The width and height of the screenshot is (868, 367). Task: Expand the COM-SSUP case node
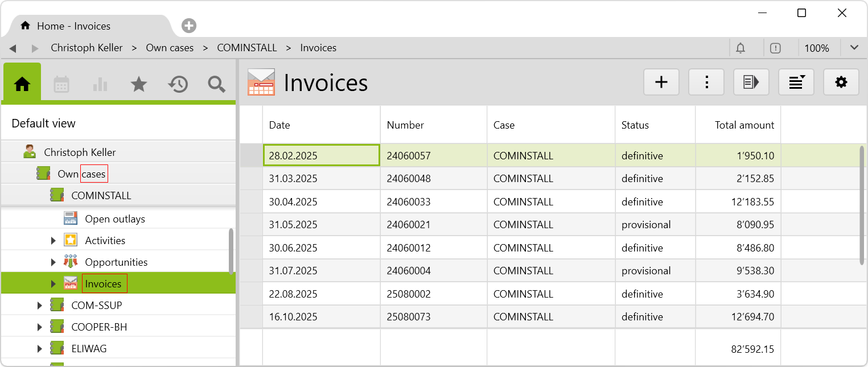(40, 306)
